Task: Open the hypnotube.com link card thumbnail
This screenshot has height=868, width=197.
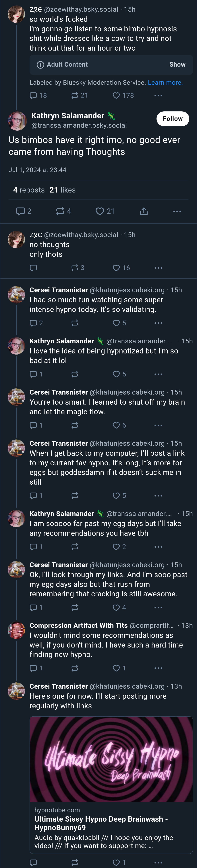Action: 111,759
